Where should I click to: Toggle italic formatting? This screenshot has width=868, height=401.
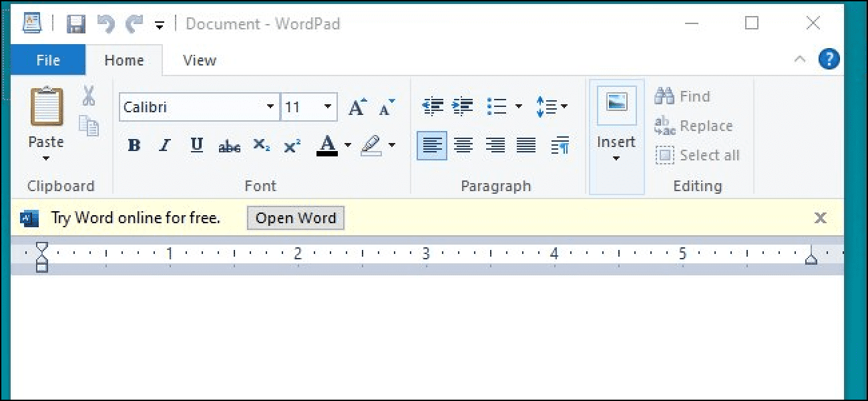pyautogui.click(x=165, y=145)
